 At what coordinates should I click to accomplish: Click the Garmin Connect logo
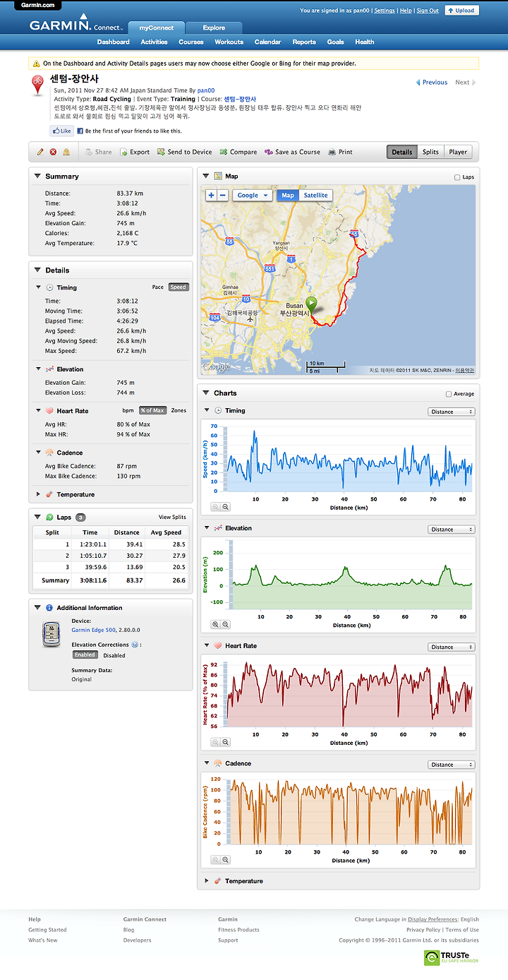point(75,24)
